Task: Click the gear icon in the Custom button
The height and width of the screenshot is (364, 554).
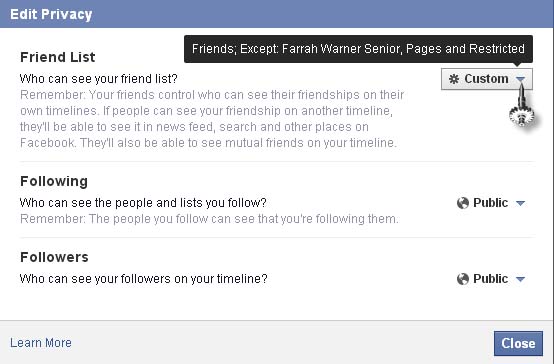Action: coord(454,79)
